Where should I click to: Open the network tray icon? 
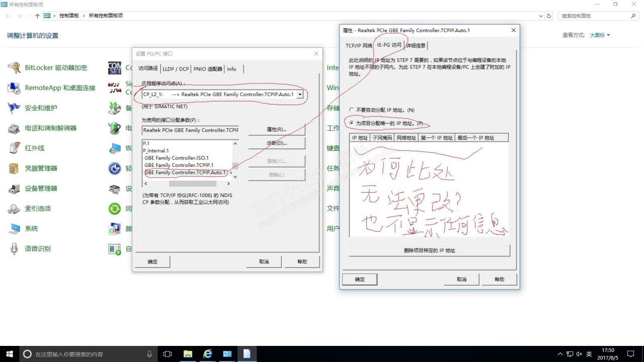click(570, 354)
